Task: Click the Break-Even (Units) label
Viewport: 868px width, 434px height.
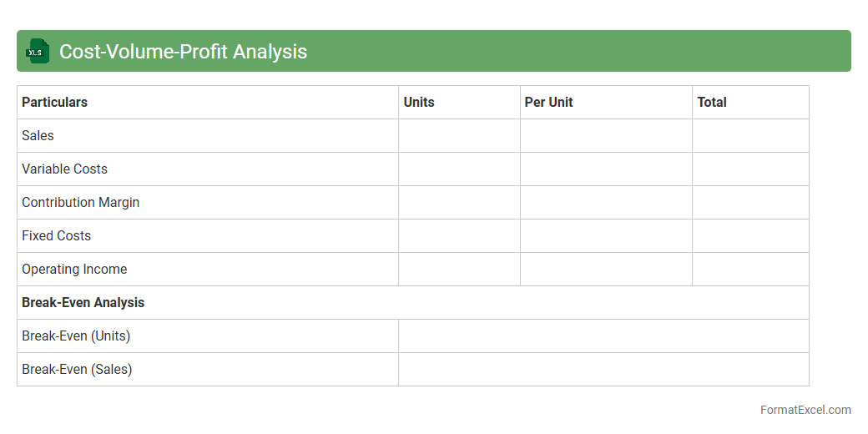Action: pyautogui.click(x=76, y=336)
